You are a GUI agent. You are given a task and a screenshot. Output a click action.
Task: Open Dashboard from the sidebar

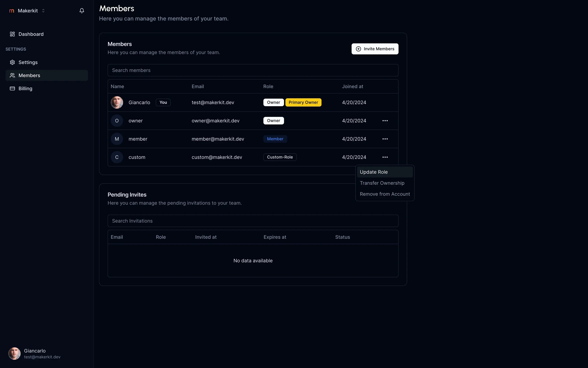(x=31, y=34)
